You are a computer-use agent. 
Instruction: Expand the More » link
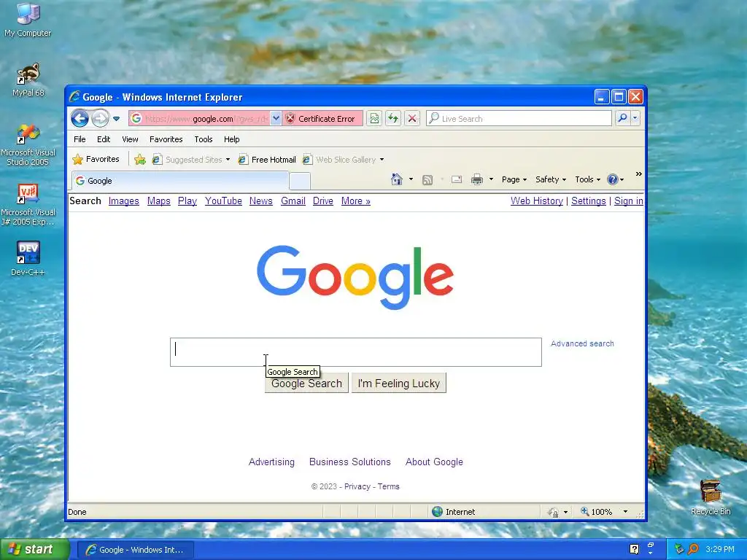tap(356, 201)
